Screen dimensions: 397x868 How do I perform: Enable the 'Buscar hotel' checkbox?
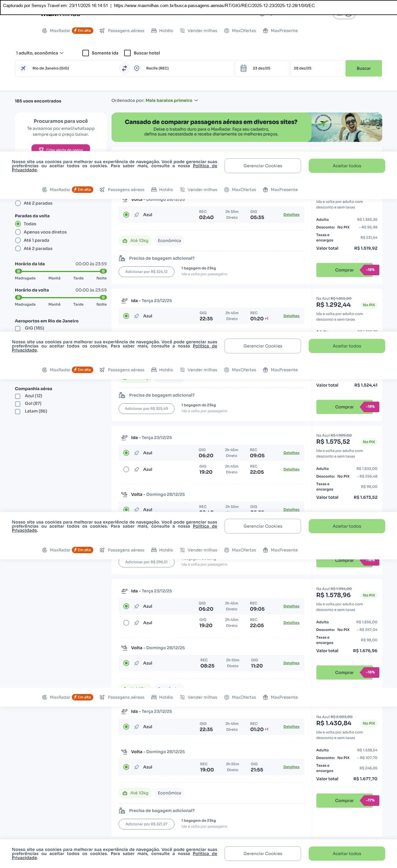click(x=127, y=53)
